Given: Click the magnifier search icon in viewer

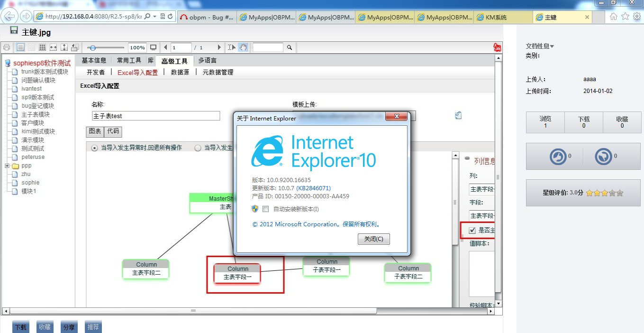Looking at the screenshot, I should (290, 47).
